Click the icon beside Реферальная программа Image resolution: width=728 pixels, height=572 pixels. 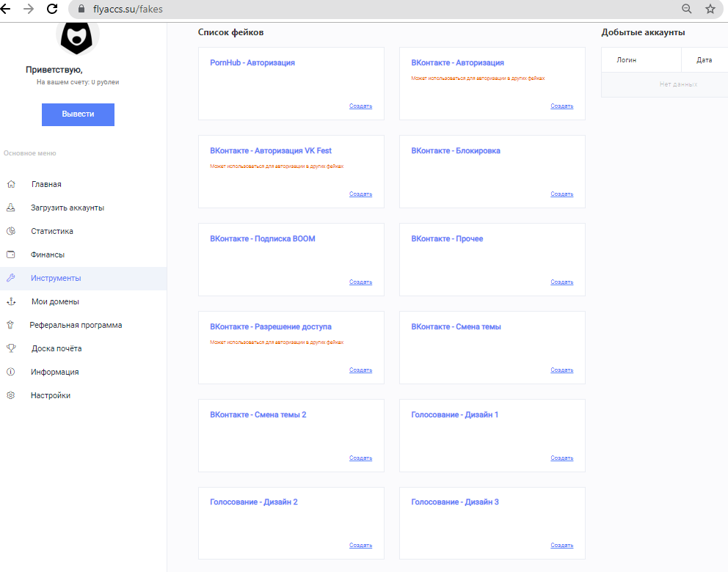pos(10,325)
